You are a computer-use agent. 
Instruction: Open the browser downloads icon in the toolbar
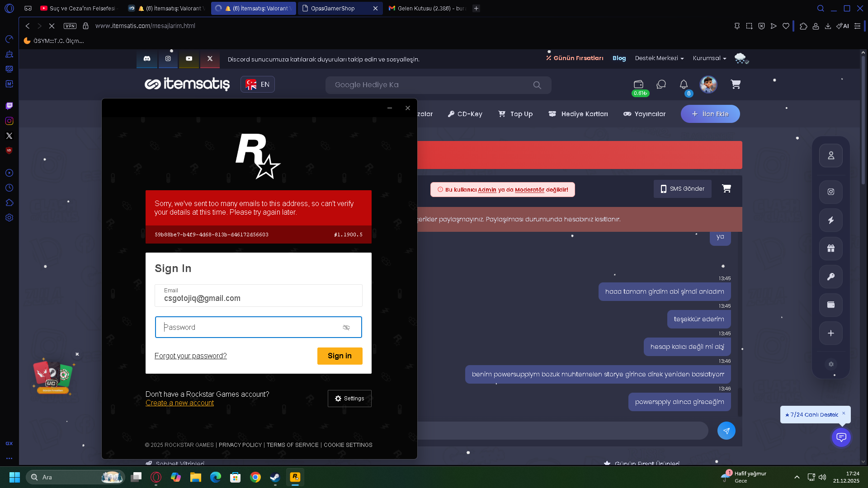coord(828,26)
